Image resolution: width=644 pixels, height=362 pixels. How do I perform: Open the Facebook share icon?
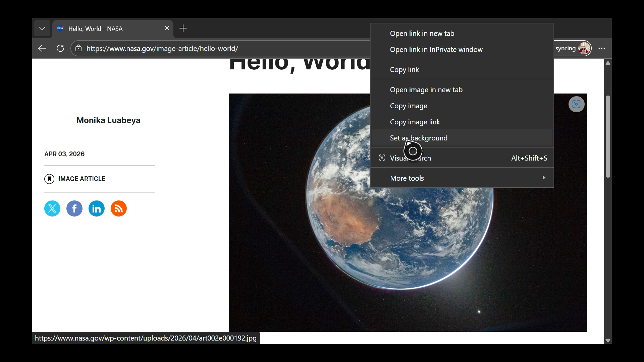74,208
